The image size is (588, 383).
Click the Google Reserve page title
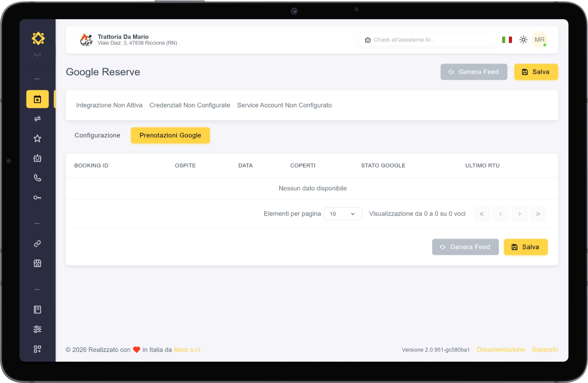tap(103, 72)
